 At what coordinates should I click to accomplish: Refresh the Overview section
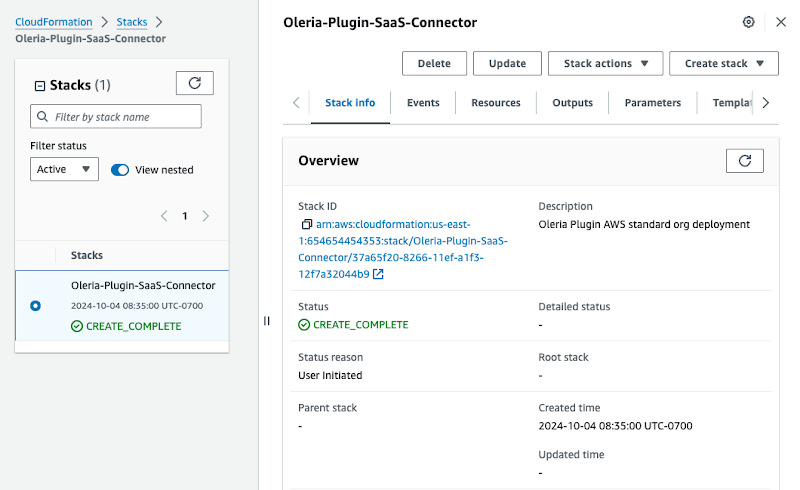(x=744, y=161)
